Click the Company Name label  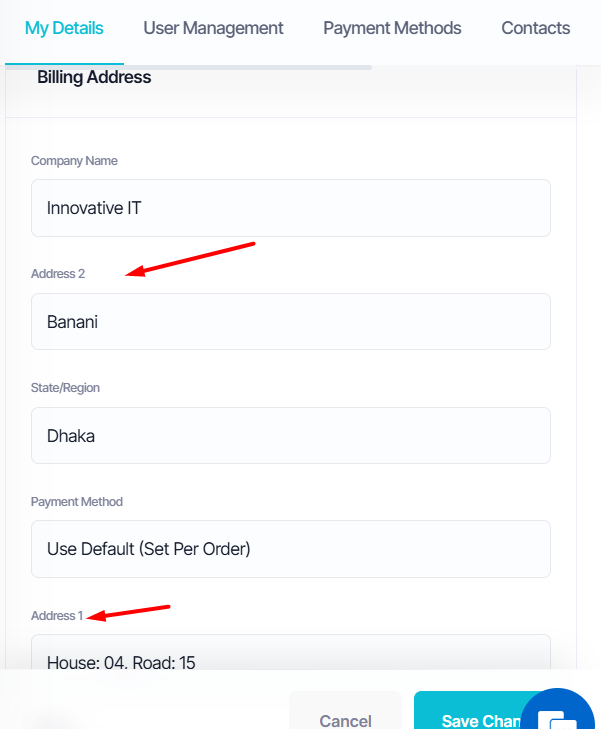74,161
